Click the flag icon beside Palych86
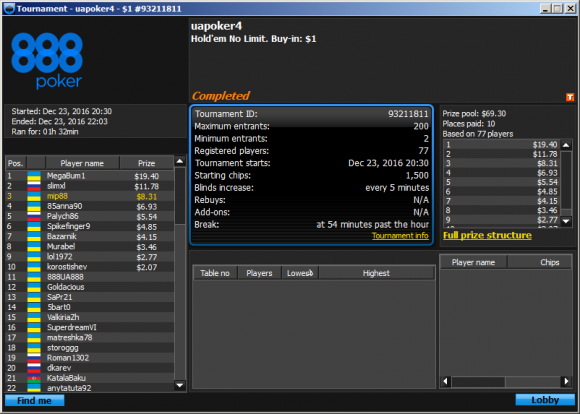 coord(34,216)
